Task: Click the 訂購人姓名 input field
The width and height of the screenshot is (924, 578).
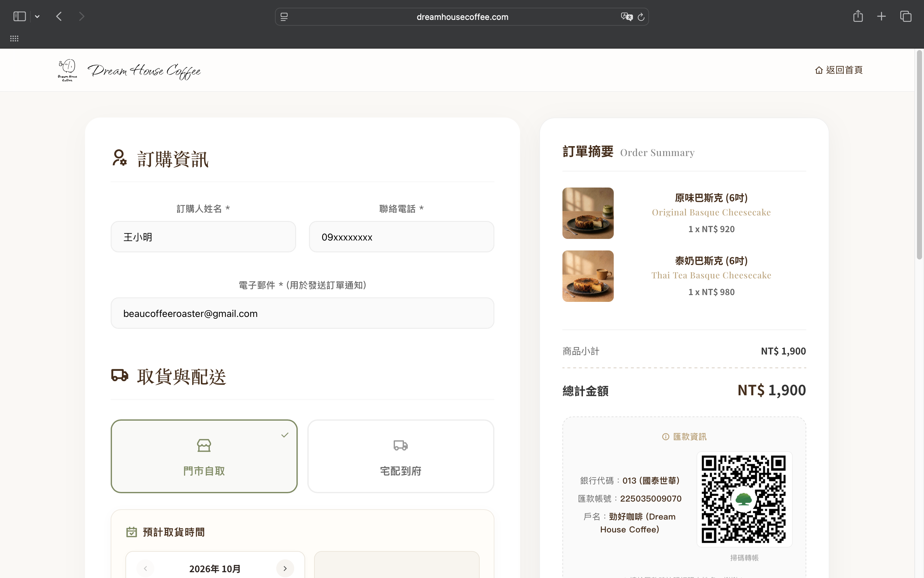Action: click(x=203, y=237)
